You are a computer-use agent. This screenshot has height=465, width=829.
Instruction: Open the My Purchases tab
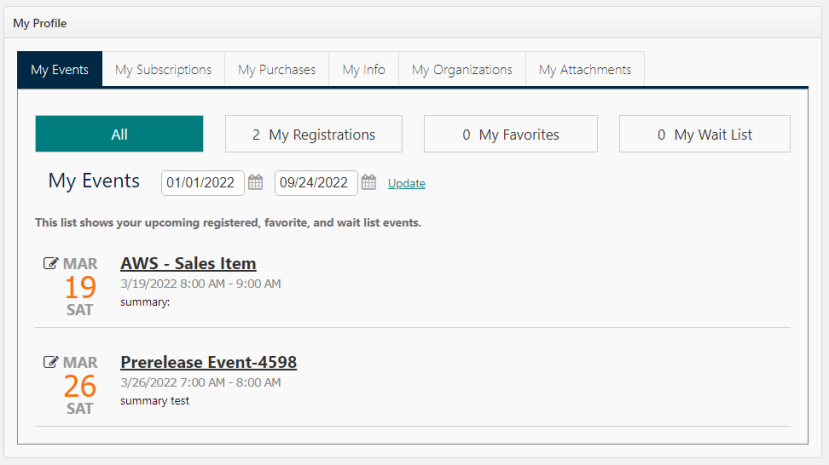(277, 69)
